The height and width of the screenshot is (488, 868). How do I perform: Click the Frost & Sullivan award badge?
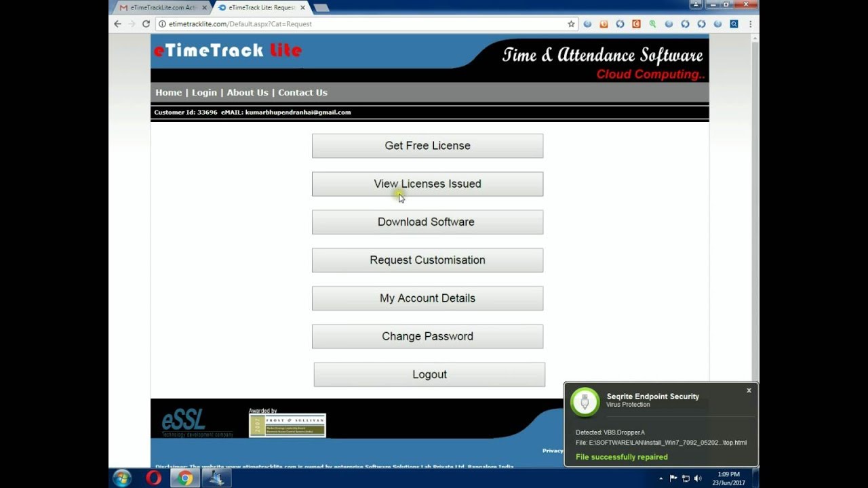(x=287, y=425)
